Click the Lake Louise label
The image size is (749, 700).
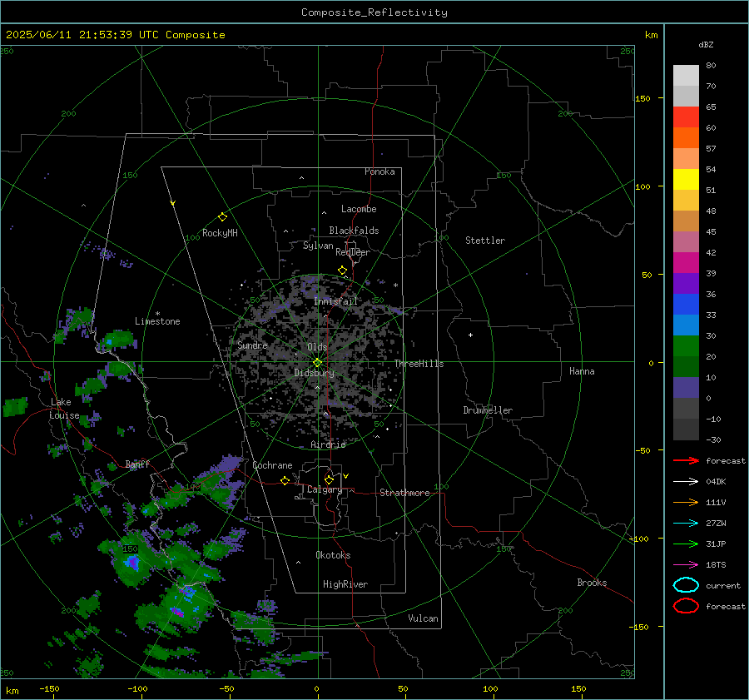pyautogui.click(x=64, y=409)
